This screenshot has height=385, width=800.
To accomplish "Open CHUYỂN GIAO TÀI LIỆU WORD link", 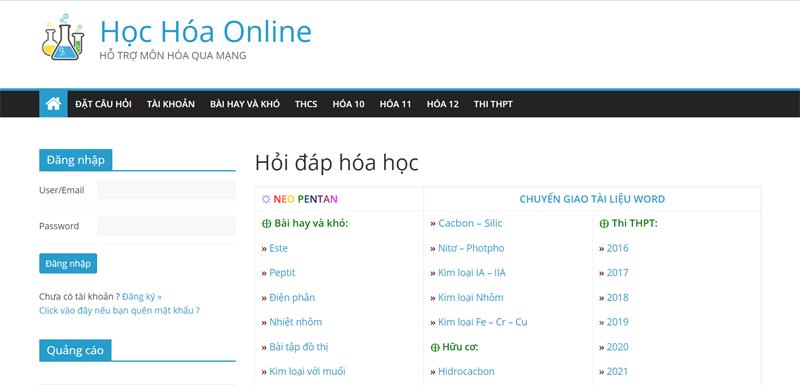I will 592,199.
